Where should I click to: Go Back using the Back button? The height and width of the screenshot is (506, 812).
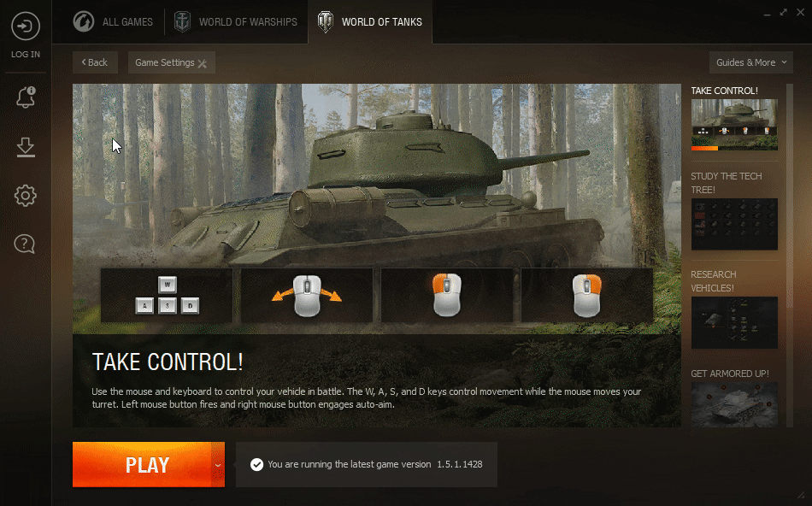[95, 62]
